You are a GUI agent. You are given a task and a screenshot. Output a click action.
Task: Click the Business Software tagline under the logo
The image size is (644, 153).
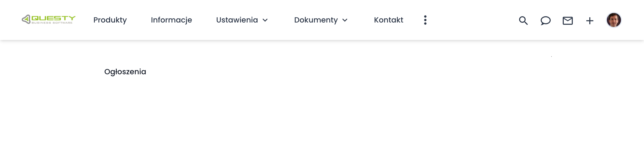(52, 23)
